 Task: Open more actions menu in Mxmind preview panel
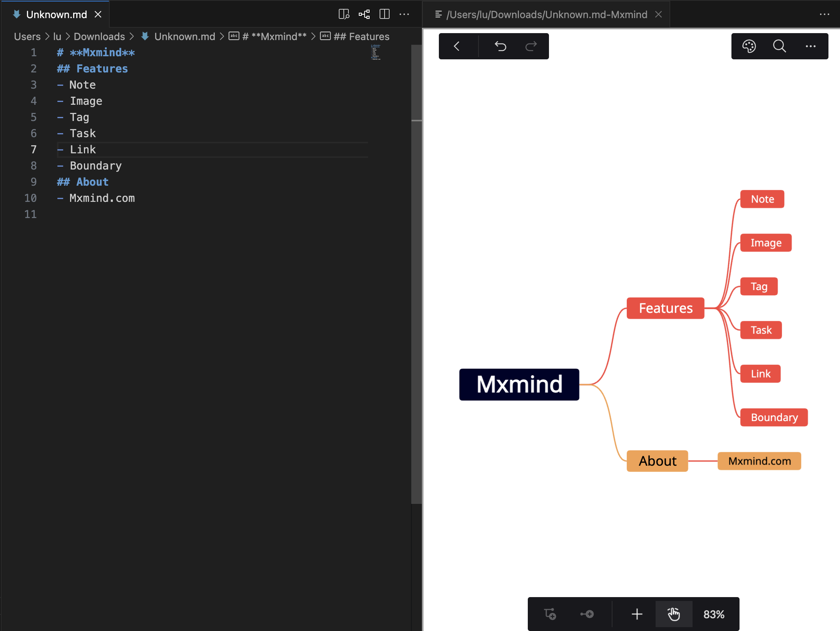coord(824,14)
